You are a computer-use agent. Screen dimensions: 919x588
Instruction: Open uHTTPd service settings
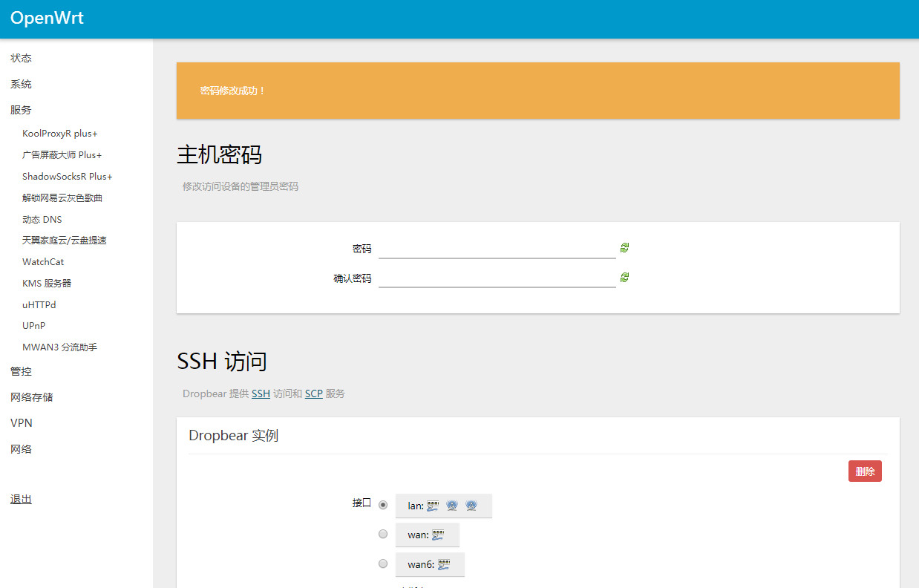pyautogui.click(x=39, y=305)
